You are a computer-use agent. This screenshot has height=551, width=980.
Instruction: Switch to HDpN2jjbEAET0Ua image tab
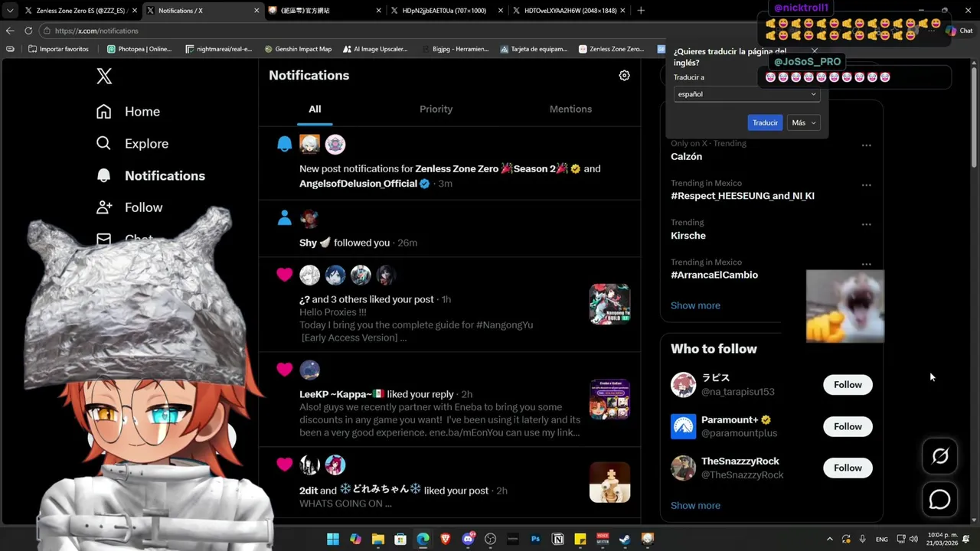tap(446, 11)
